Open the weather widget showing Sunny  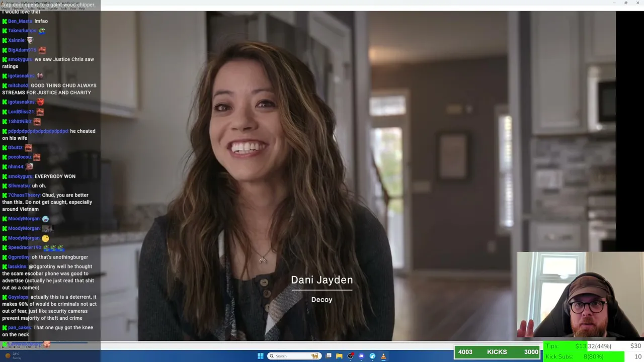pyautogui.click(x=13, y=356)
